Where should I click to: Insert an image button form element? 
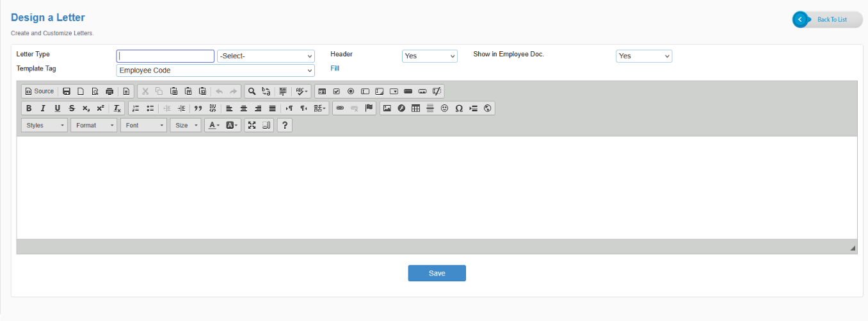click(x=422, y=92)
